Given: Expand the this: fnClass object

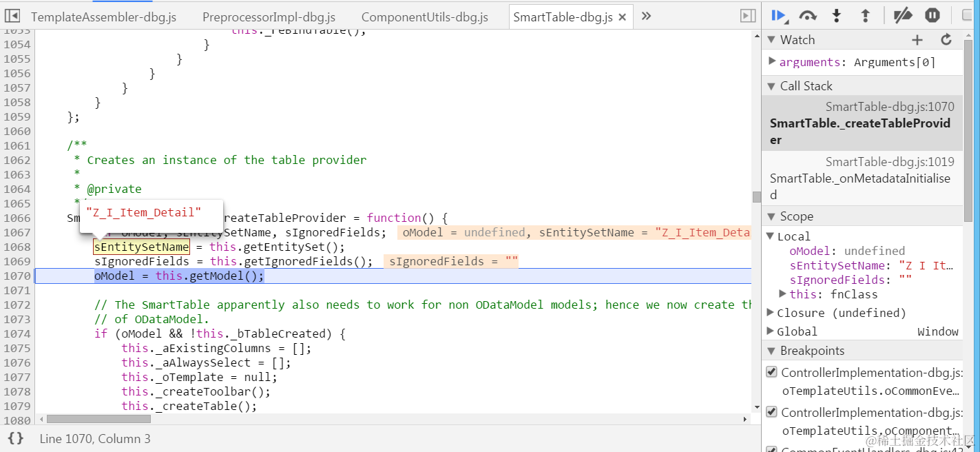Looking at the screenshot, I should (x=782, y=294).
